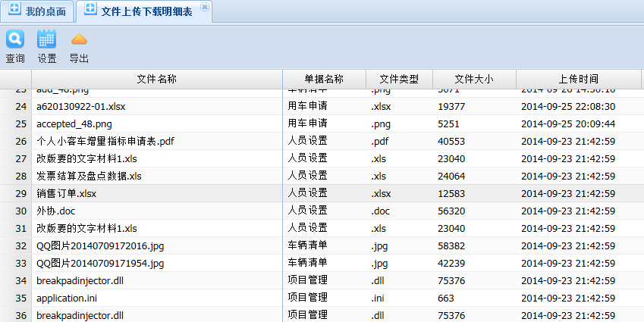The width and height of the screenshot is (644, 322).
Task: Click the application.ini file entry
Action: tap(67, 298)
